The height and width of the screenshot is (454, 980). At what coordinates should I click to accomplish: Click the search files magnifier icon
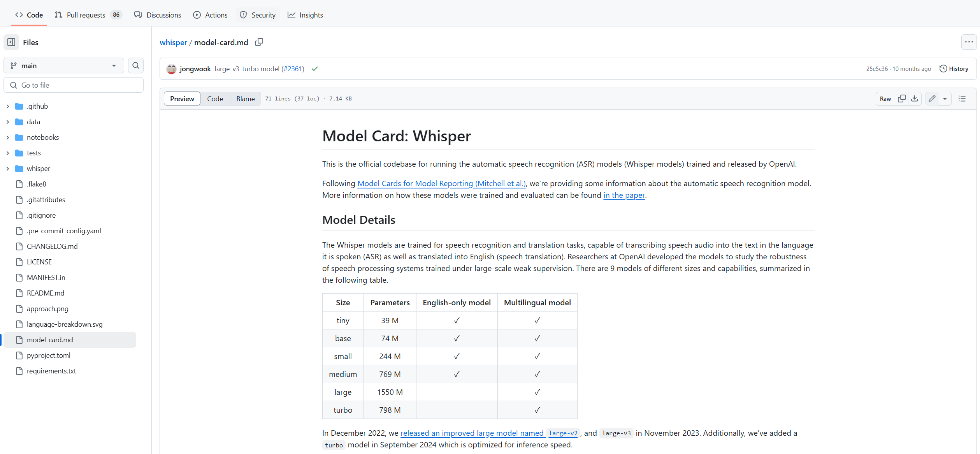(x=136, y=65)
